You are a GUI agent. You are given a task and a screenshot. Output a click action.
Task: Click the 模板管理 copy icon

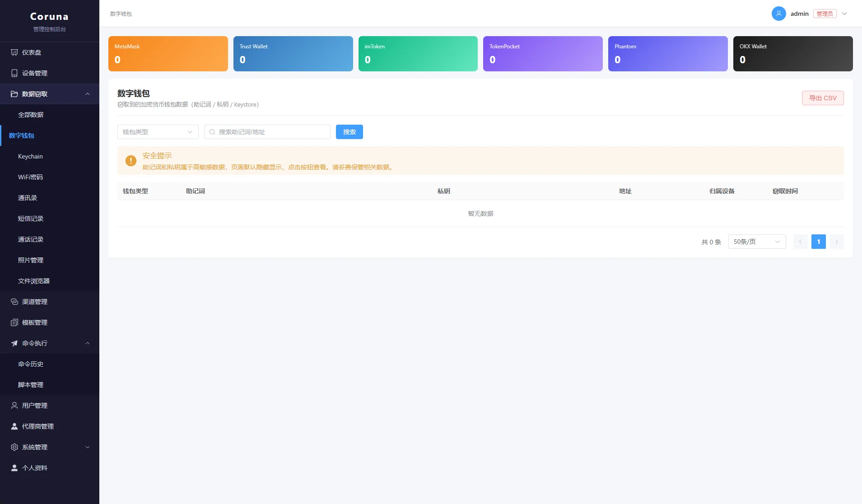click(x=14, y=322)
